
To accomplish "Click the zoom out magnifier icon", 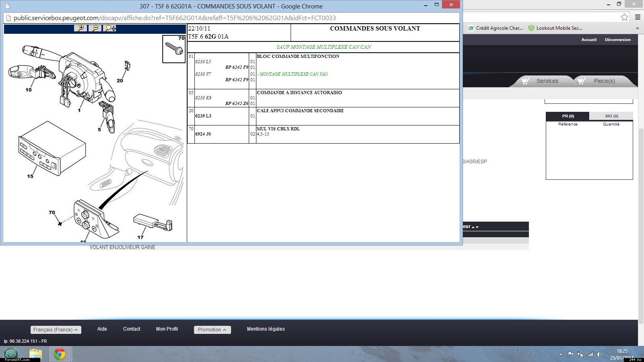I will click(95, 28).
